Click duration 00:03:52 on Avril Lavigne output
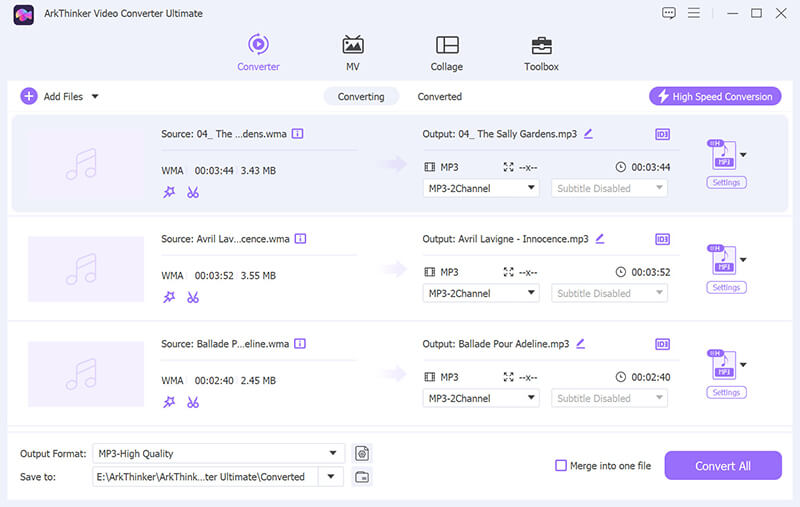The image size is (800, 507). 651,272
